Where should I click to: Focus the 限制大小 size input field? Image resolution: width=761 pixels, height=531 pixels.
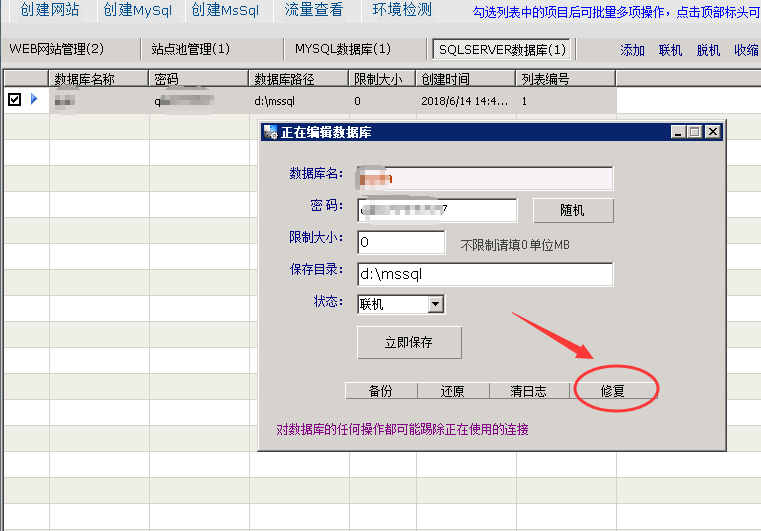[400, 243]
